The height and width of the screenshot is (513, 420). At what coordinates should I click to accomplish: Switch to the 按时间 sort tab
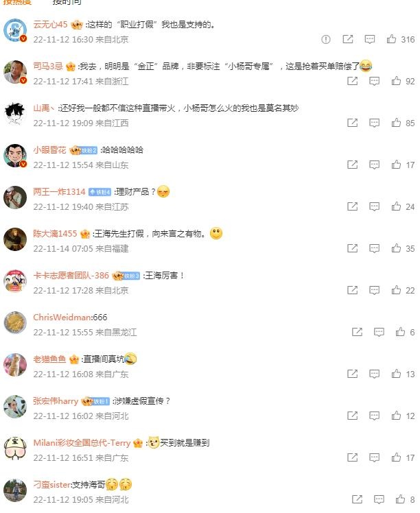(67, 2)
